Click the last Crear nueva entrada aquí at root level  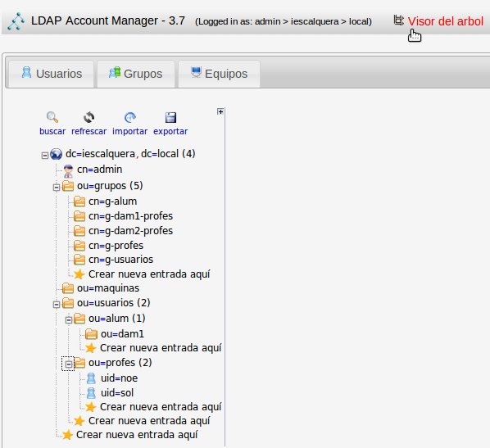[x=137, y=435]
